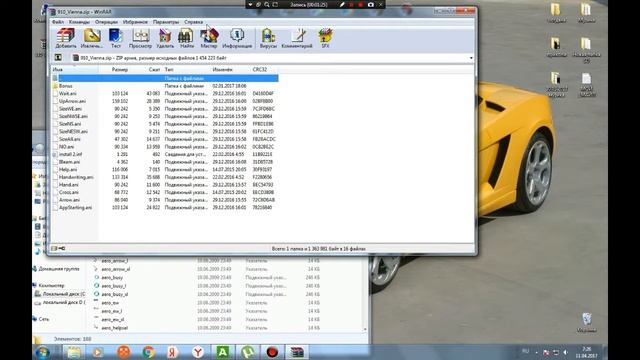Open Google Chrome from the taskbar

pos(149,352)
